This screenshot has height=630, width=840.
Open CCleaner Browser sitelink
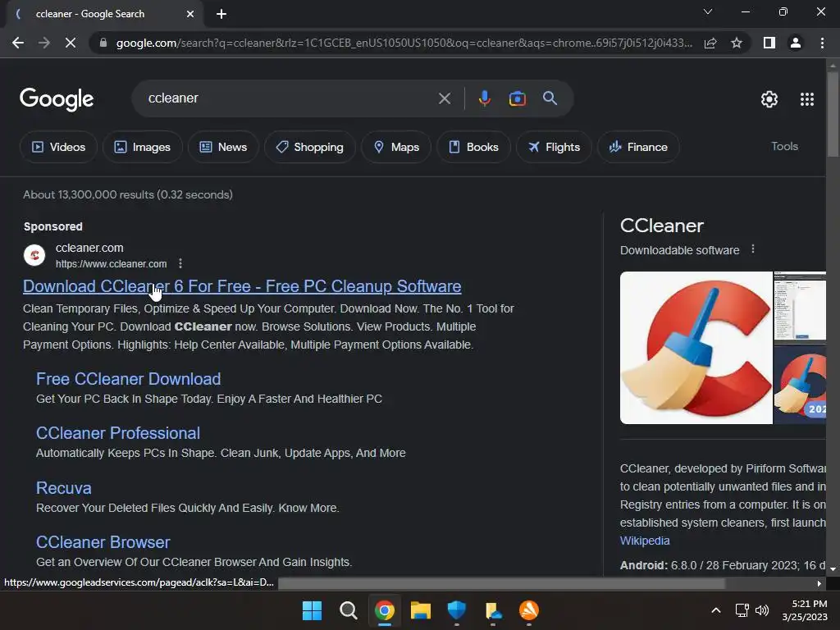(x=103, y=542)
